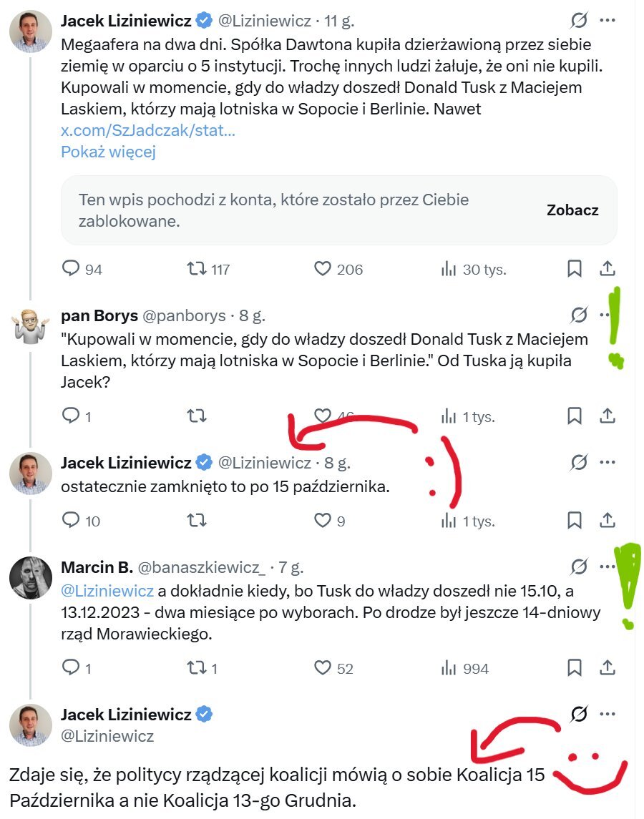The width and height of the screenshot is (644, 819).
Task: Like the reply with 9 likes
Action: click(323, 521)
